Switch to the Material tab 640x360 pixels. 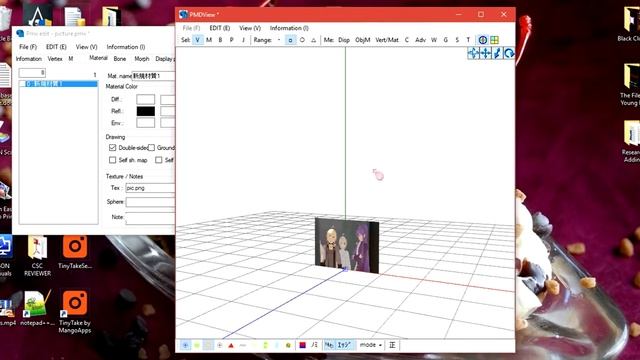98,58
